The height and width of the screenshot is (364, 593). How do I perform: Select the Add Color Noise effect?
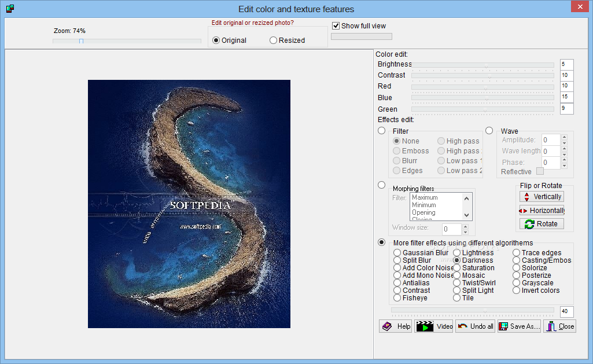pyautogui.click(x=397, y=267)
